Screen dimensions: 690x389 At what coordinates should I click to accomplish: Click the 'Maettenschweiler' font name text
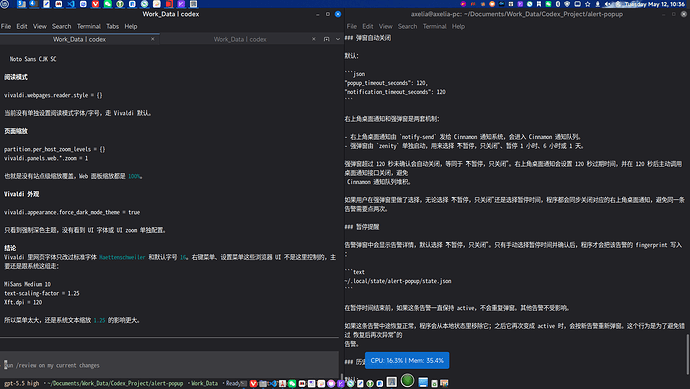[x=122, y=257]
